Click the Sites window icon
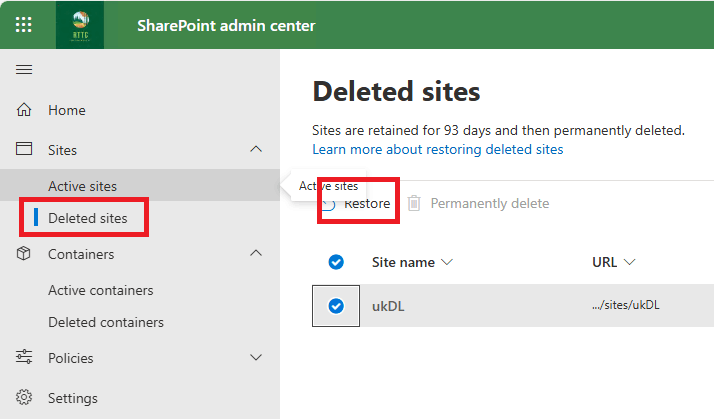Viewport: 714px width, 419px height. [x=24, y=149]
